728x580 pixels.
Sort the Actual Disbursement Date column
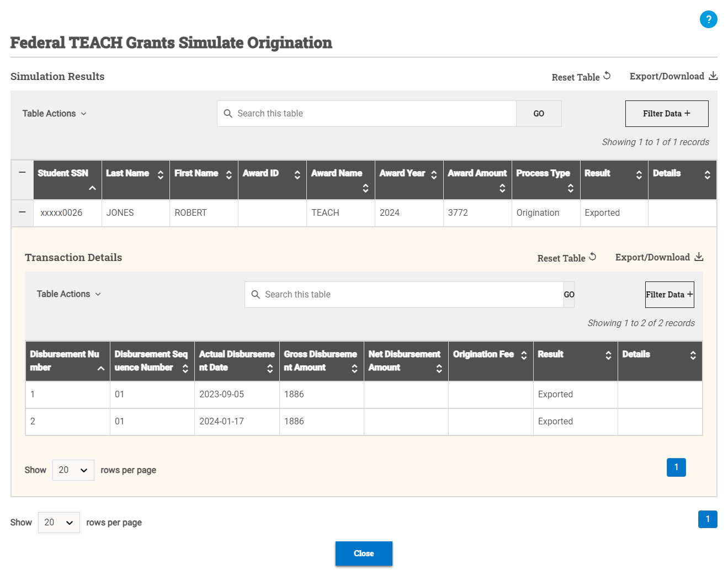[x=270, y=369]
